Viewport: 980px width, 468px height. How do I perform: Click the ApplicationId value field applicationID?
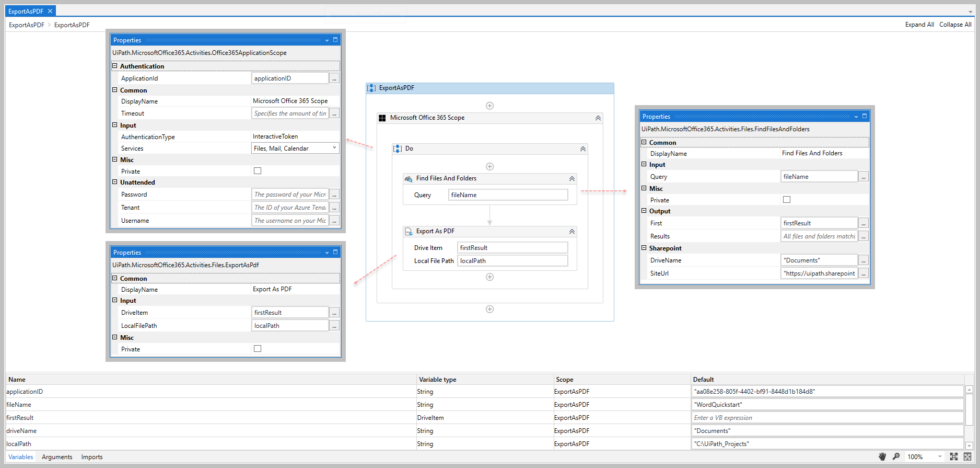point(290,78)
